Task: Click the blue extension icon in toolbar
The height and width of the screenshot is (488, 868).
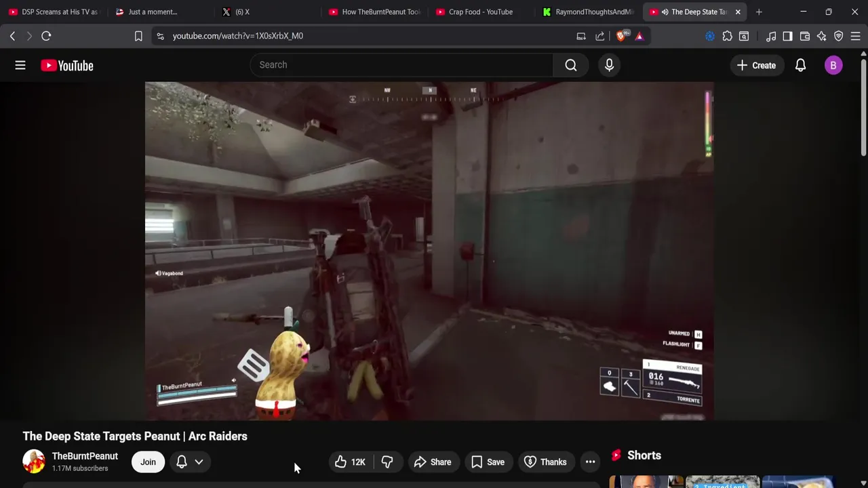Action: [710, 36]
